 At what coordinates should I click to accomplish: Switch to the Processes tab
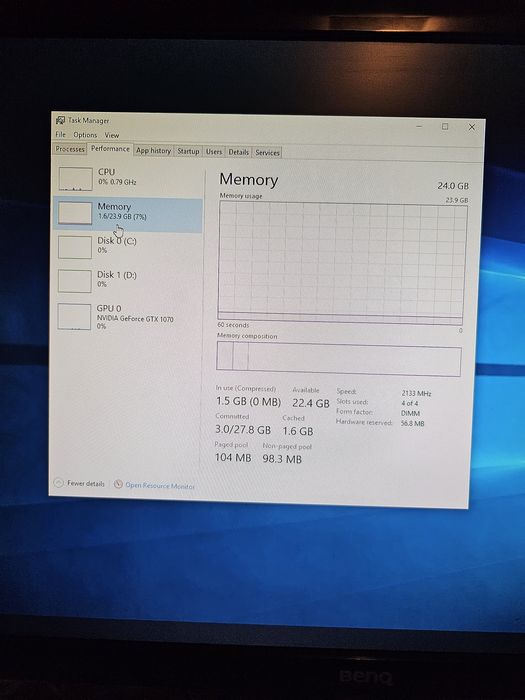[x=70, y=149]
